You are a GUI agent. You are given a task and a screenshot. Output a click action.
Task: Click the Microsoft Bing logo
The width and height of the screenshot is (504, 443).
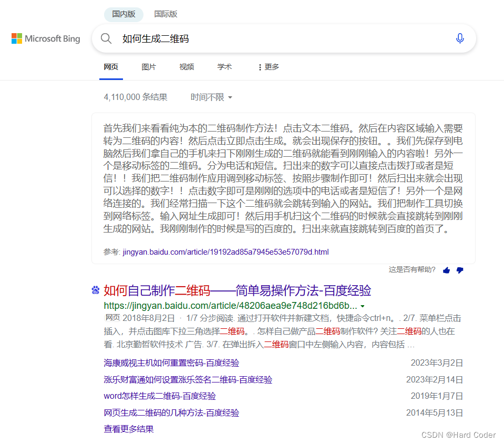(46, 38)
